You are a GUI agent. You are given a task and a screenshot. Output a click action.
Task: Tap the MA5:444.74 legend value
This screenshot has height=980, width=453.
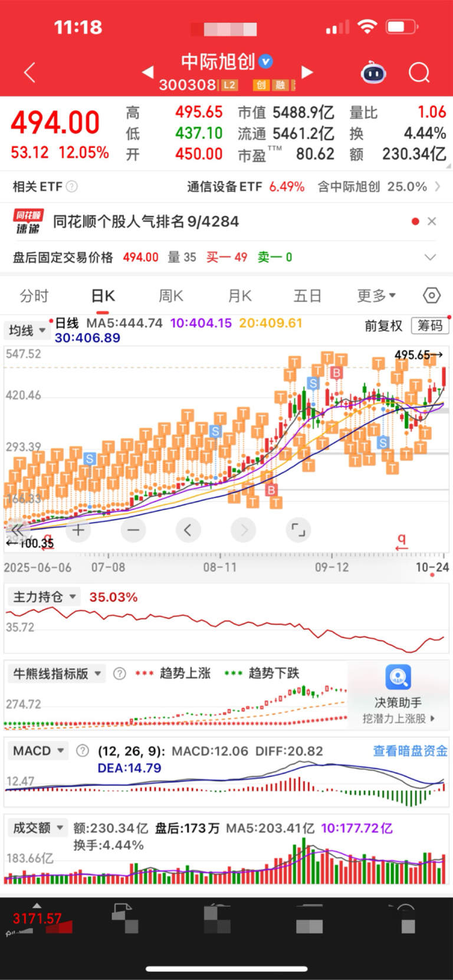pyautogui.click(x=124, y=323)
